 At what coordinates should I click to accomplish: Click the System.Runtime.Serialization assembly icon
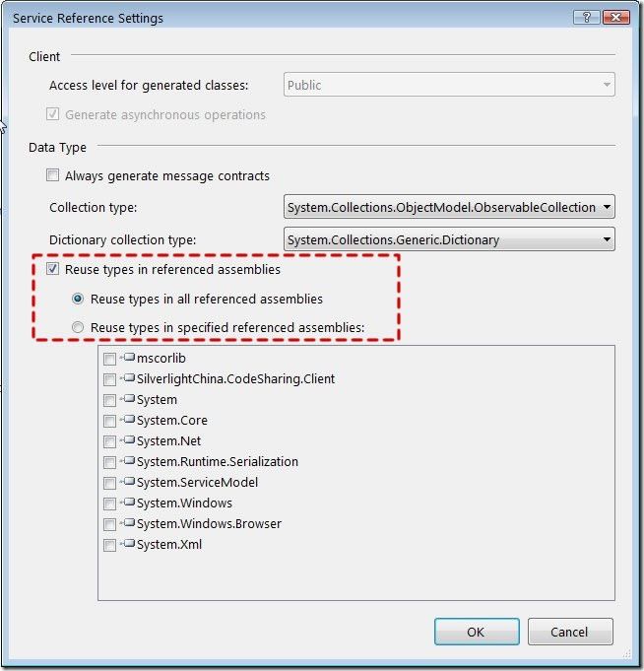(128, 460)
